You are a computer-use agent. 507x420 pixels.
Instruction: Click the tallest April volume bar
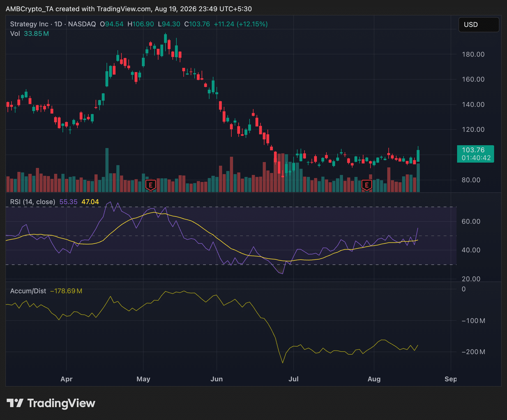coord(107,170)
